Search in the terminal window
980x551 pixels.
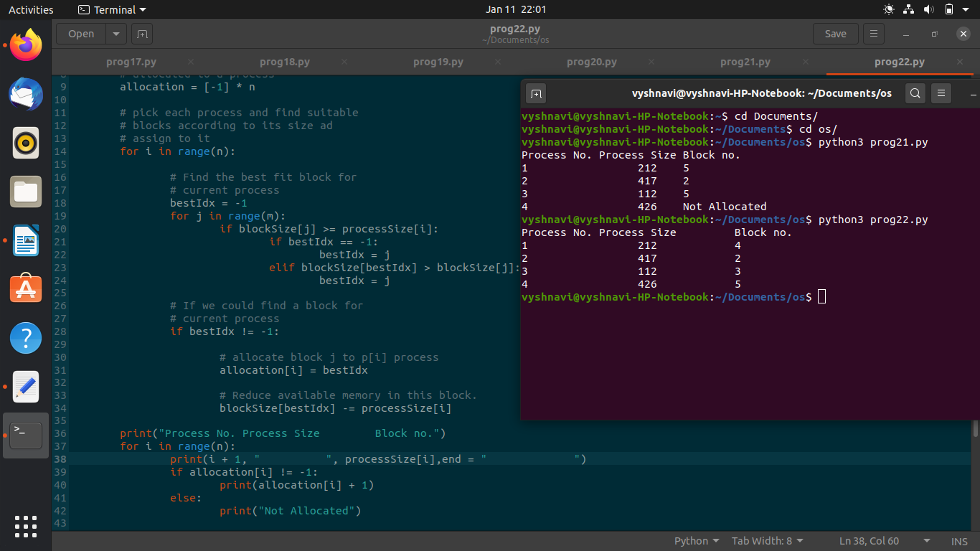915,93
